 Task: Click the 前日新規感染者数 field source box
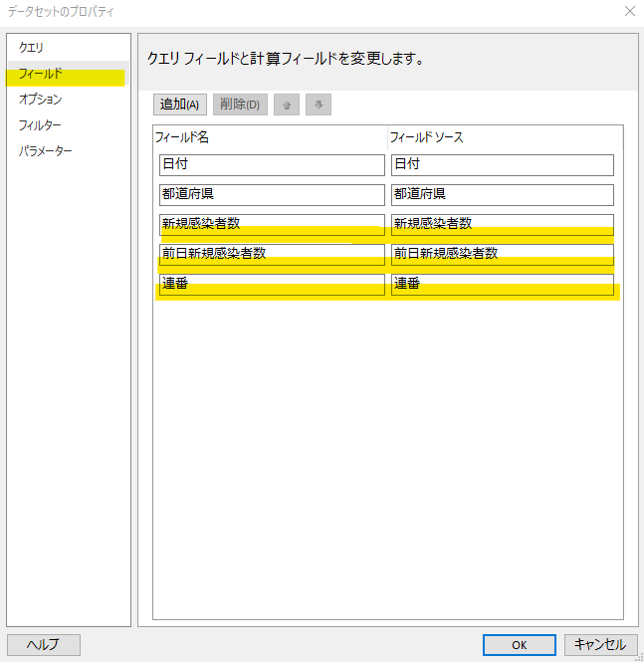502,254
